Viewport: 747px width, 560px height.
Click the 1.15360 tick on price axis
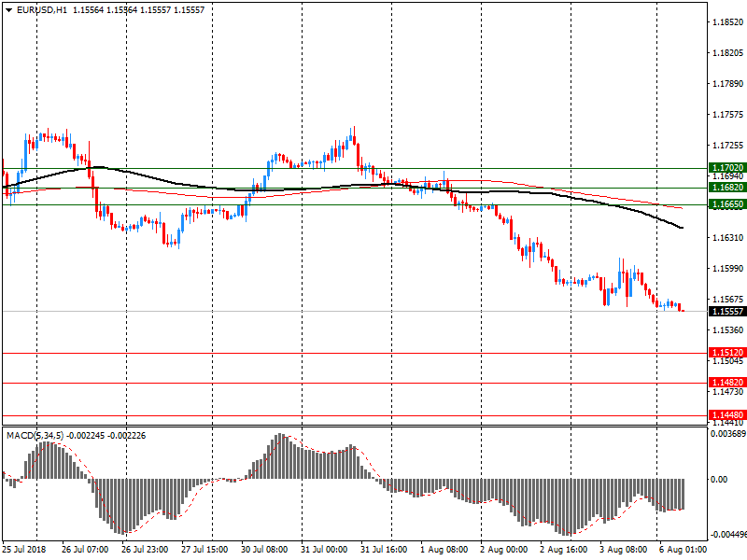(x=726, y=330)
